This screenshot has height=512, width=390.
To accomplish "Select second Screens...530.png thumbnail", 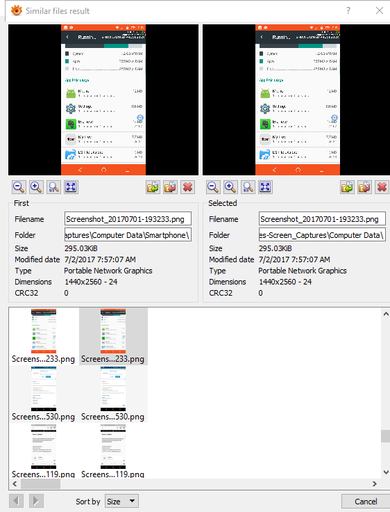I will (113, 394).
